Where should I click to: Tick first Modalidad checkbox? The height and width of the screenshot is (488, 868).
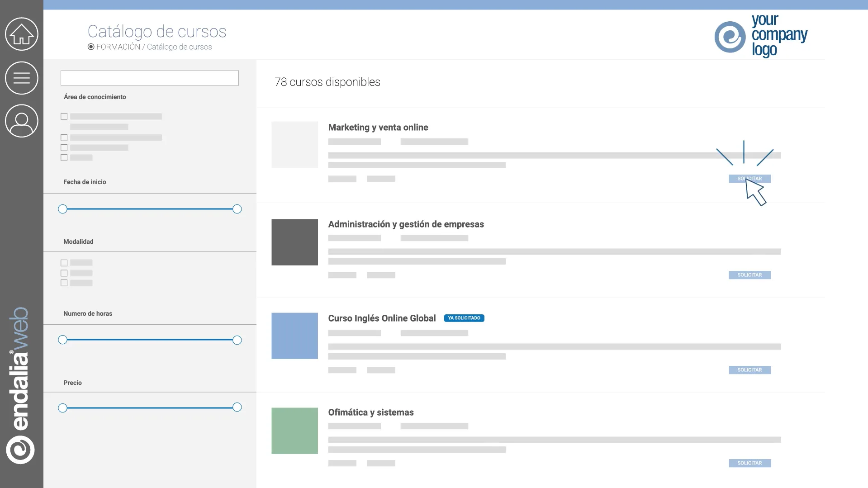[x=64, y=263]
